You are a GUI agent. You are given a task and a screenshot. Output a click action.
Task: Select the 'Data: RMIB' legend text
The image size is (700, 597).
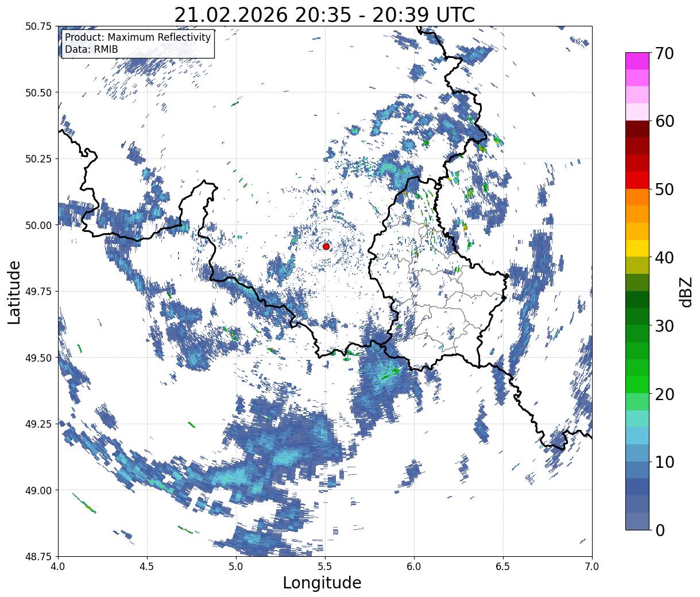(x=91, y=49)
